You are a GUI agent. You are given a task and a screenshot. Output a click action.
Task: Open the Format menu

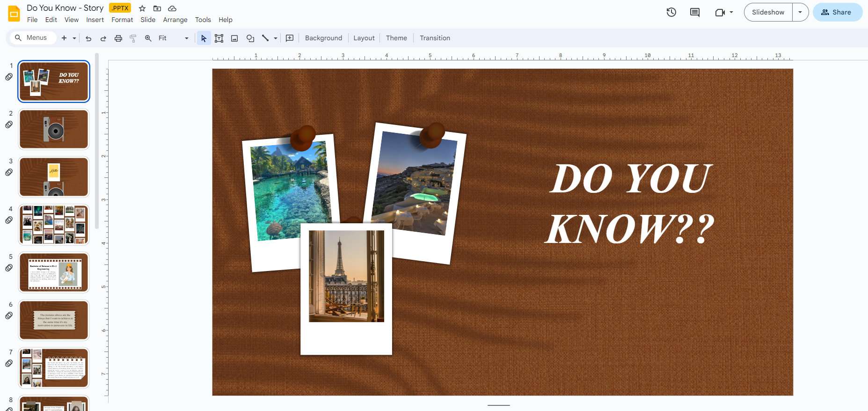click(122, 20)
